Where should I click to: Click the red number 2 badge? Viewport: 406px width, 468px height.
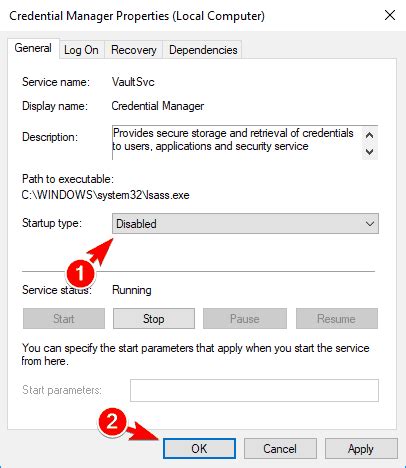click(x=112, y=421)
